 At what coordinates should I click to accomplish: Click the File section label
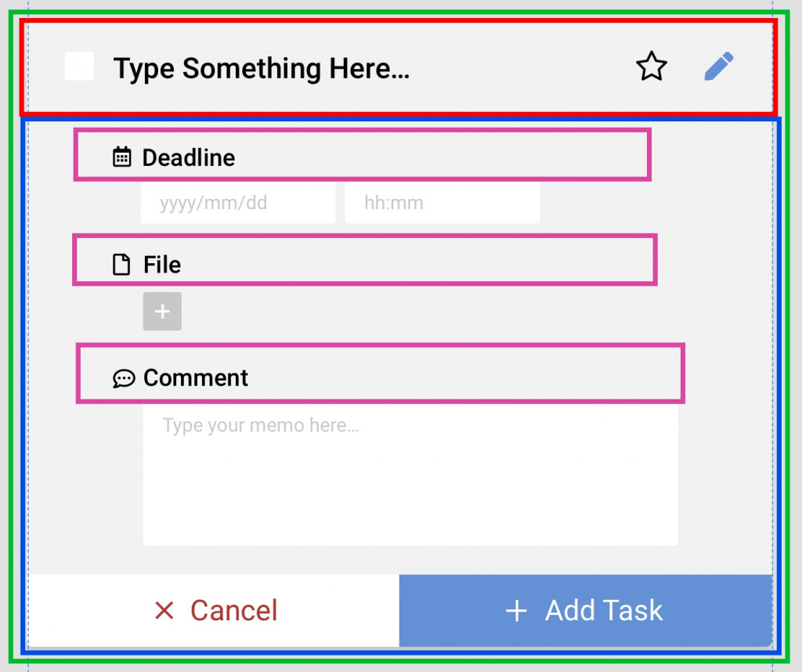162,265
